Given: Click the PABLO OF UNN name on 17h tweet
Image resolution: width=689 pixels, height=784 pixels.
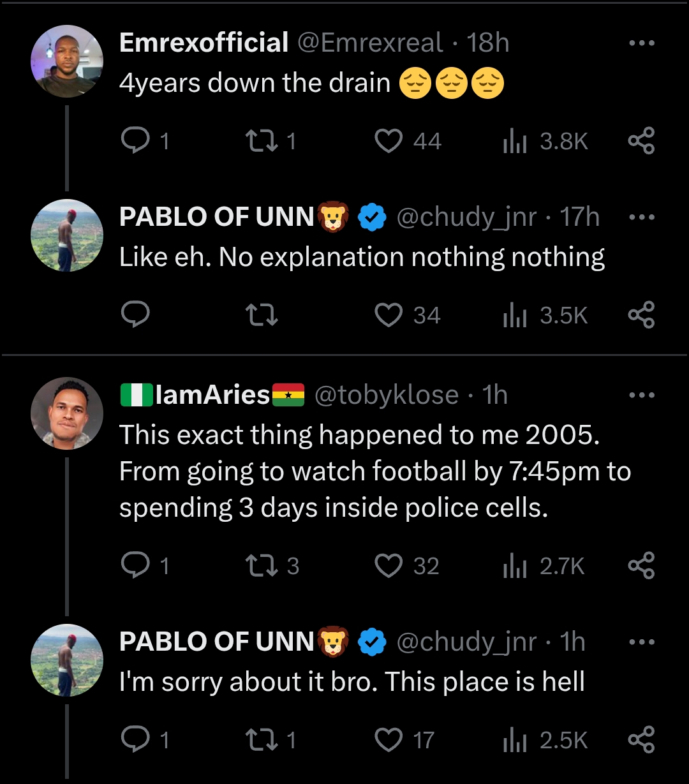Looking at the screenshot, I should (217, 218).
